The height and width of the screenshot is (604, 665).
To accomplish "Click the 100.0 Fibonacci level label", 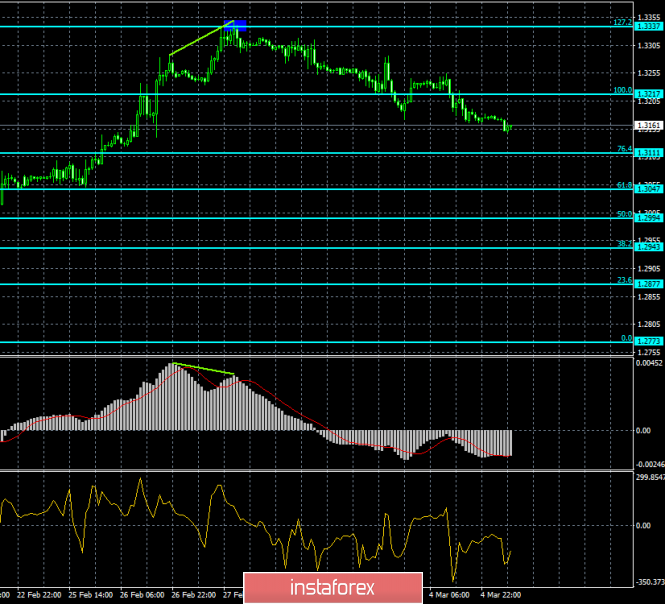I will coord(623,90).
